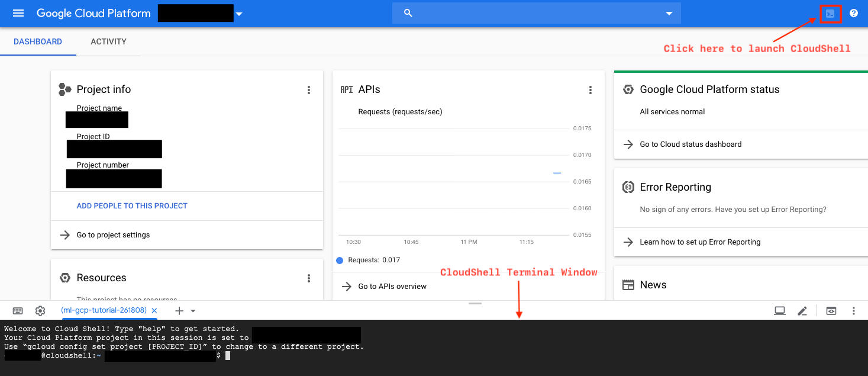Screen dimensions: 868x376
Task: Expand the project selector dropdown
Action: pyautogui.click(x=239, y=14)
